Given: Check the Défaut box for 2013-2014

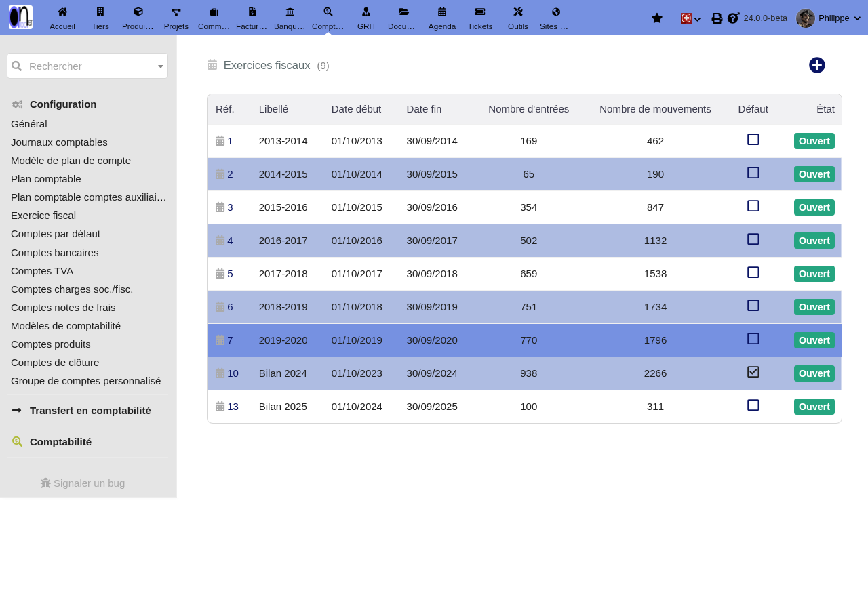Looking at the screenshot, I should pyautogui.click(x=753, y=140).
